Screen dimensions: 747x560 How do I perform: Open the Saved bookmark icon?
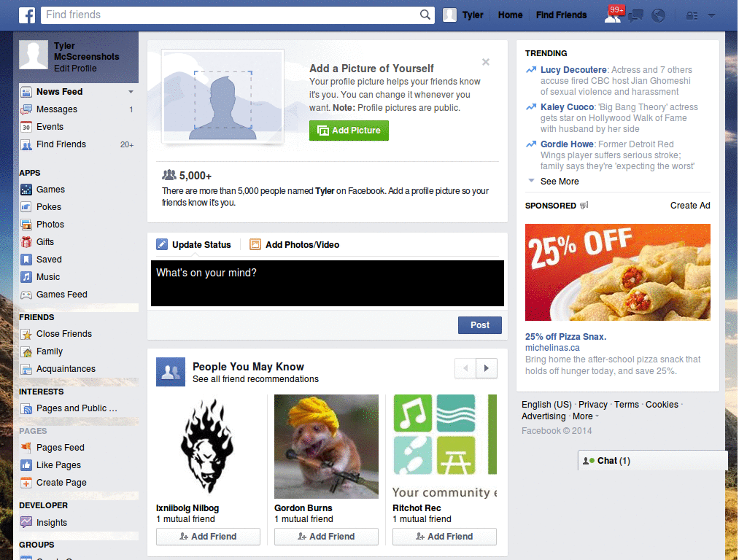(26, 260)
